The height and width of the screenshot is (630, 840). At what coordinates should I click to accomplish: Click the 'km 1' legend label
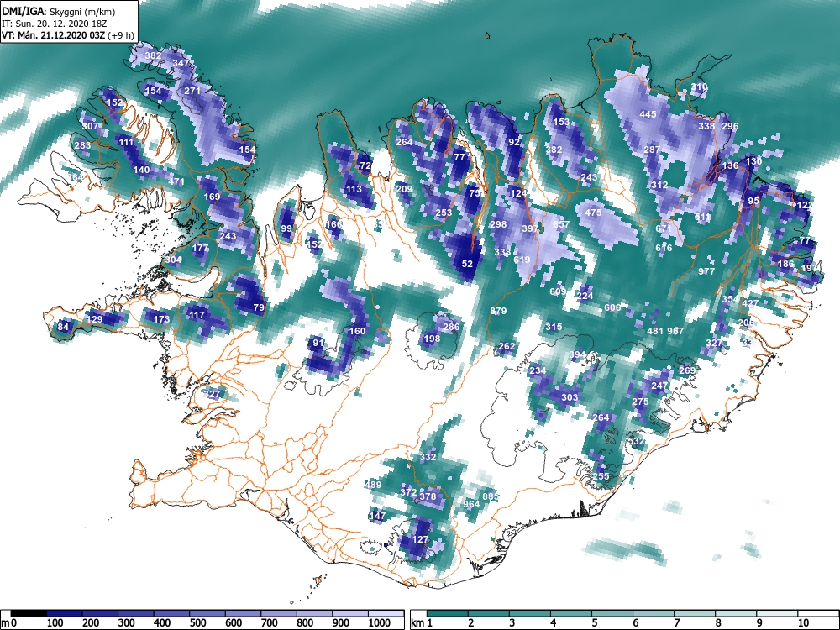pos(422,622)
